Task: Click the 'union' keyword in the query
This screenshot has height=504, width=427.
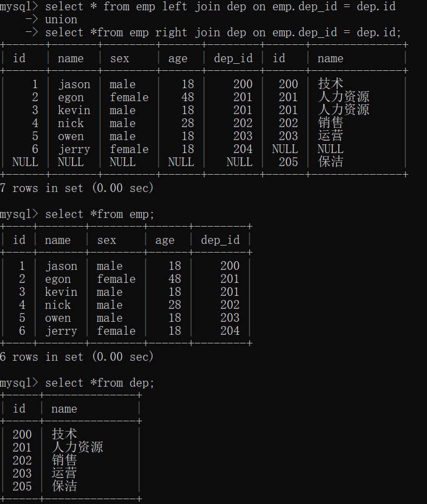Action: click(x=61, y=19)
